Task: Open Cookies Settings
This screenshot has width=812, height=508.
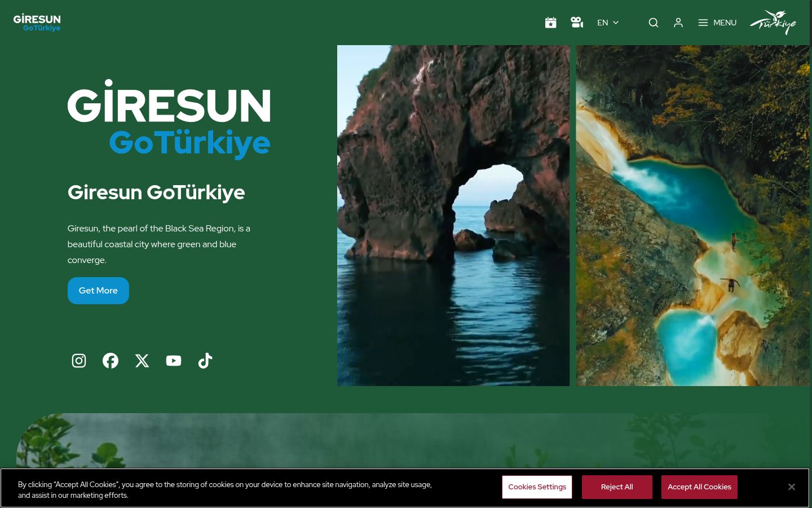Action: pos(537,487)
